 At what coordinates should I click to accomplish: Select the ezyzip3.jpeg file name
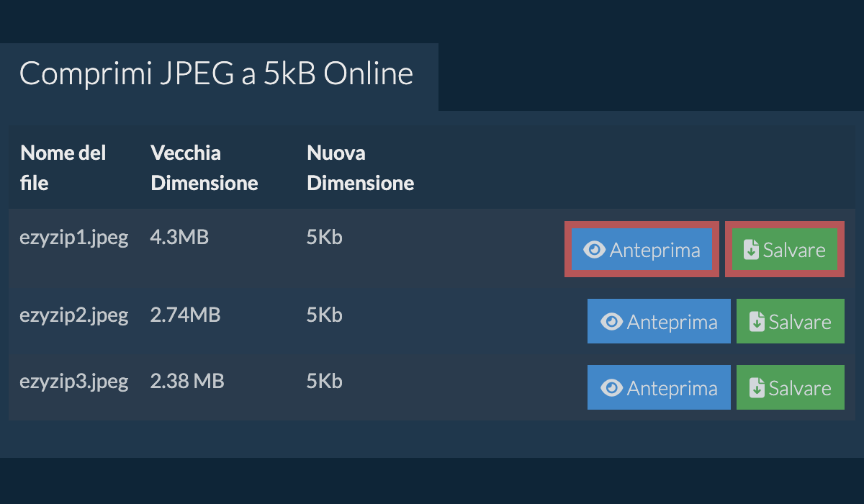(x=74, y=381)
